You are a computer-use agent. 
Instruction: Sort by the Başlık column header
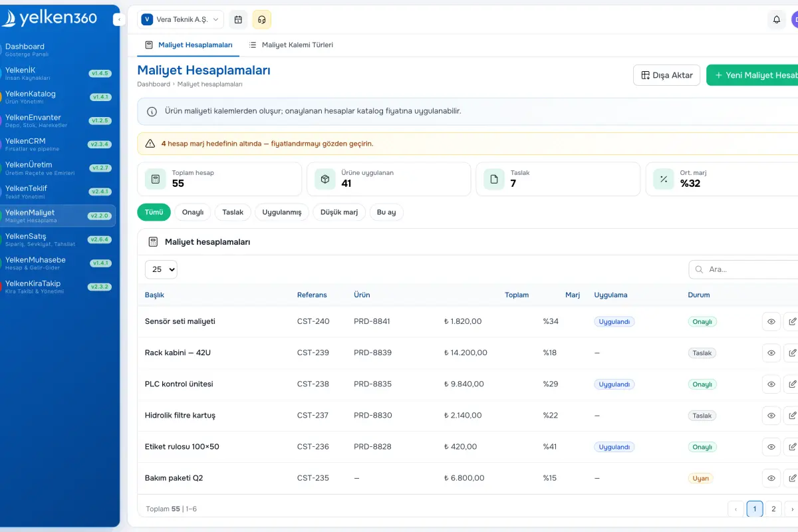click(154, 295)
